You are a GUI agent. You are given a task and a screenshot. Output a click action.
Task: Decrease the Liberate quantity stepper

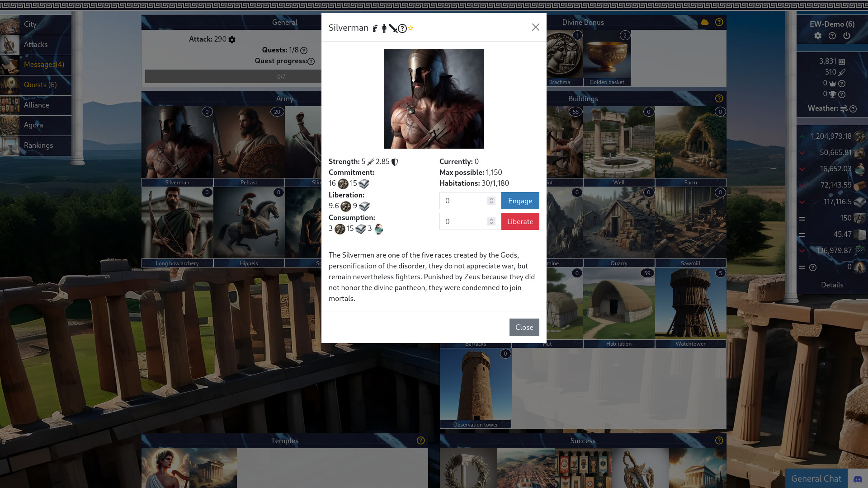coord(491,224)
